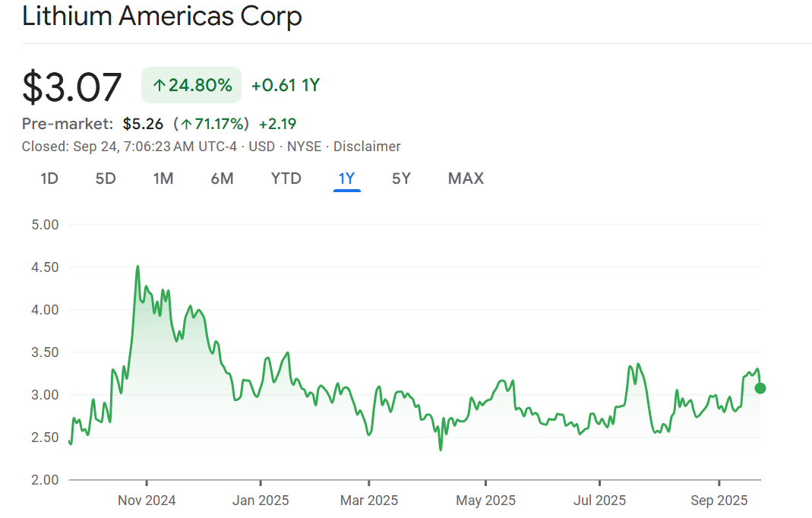Switch to the 1D time range tab
The height and width of the screenshot is (518, 812).
pyautogui.click(x=49, y=178)
